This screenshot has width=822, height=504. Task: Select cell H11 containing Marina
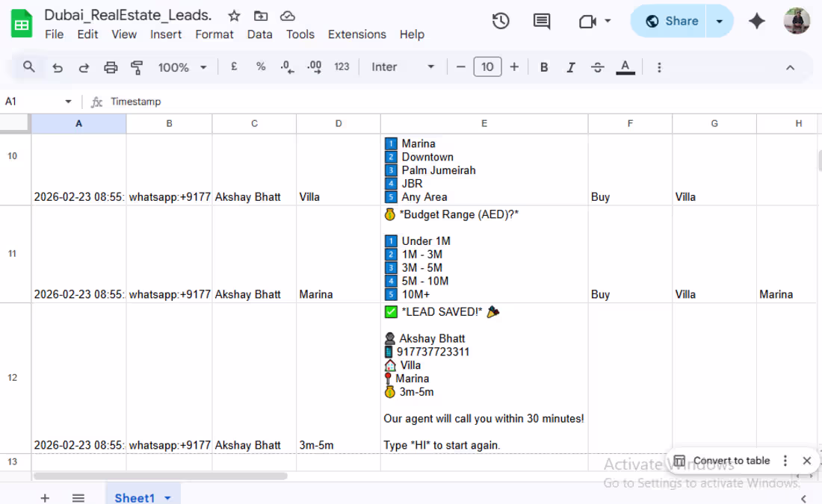pos(788,254)
